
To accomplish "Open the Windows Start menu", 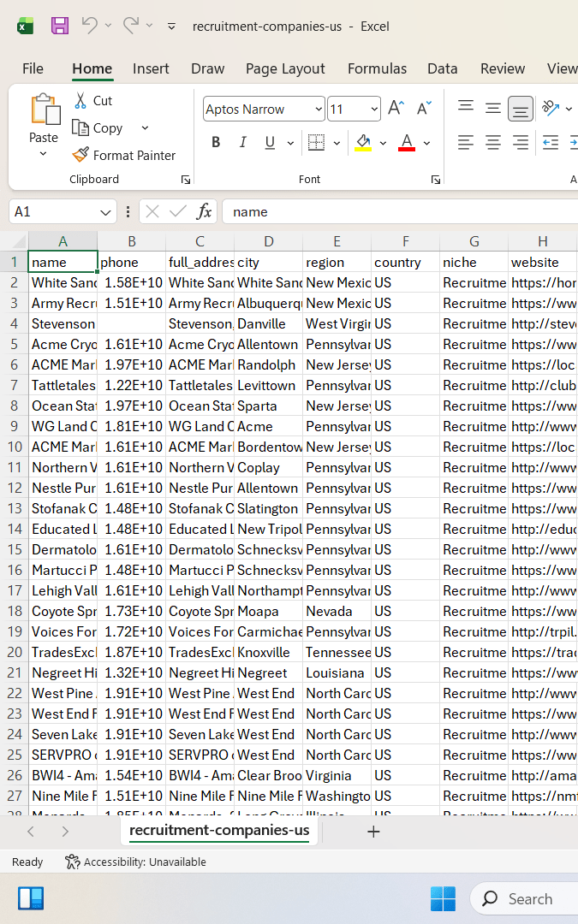I will click(x=443, y=898).
